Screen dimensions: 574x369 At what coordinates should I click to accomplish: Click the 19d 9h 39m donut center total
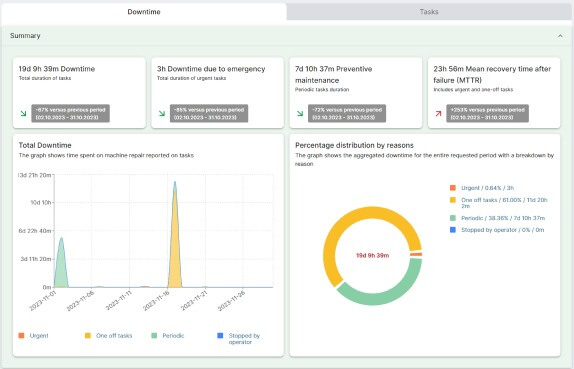tap(372, 256)
